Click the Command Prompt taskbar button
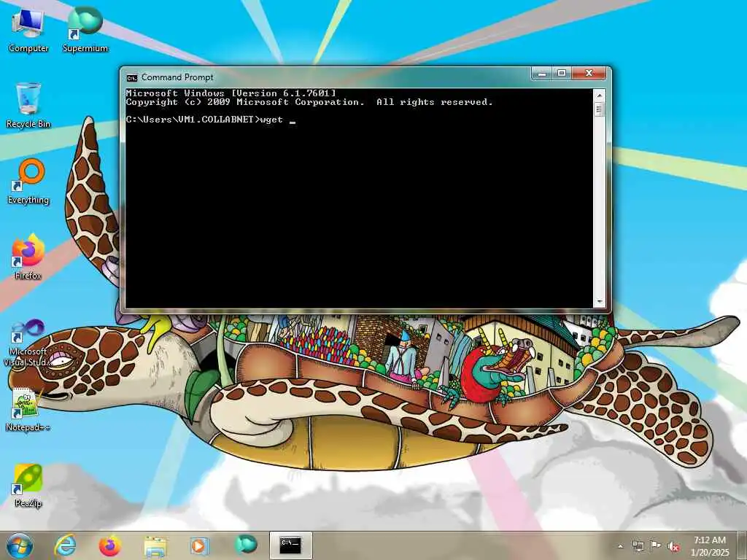The image size is (747, 560). (290, 545)
